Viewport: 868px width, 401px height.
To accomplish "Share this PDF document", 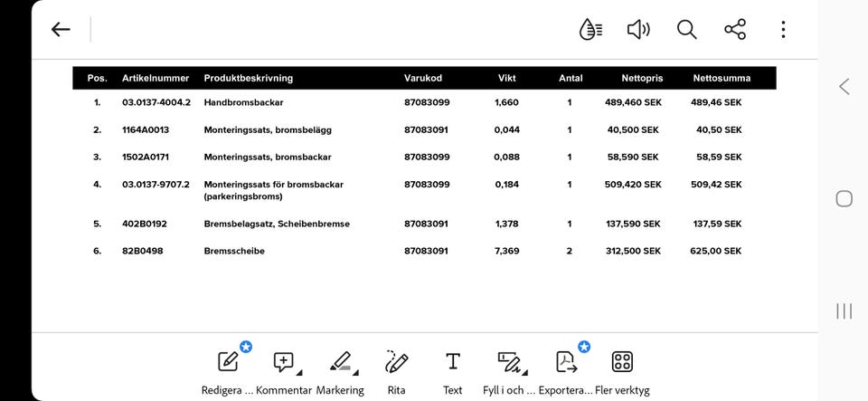I will [x=735, y=30].
